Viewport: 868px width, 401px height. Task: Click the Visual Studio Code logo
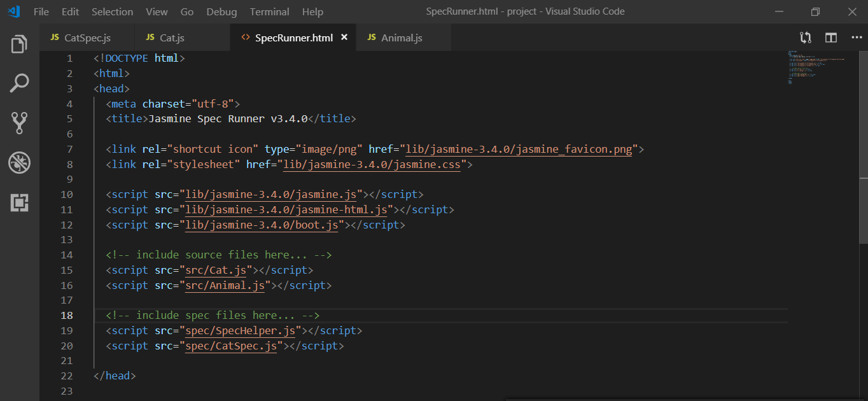(13, 11)
